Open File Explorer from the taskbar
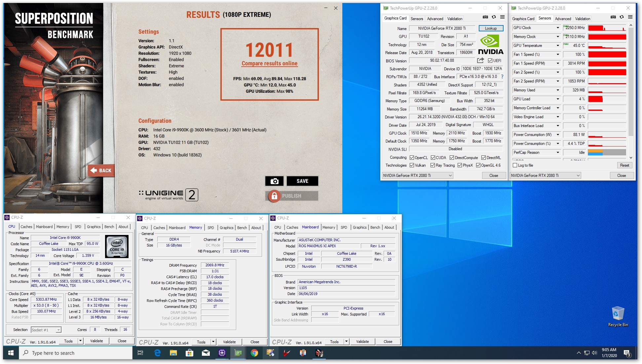 (173, 353)
